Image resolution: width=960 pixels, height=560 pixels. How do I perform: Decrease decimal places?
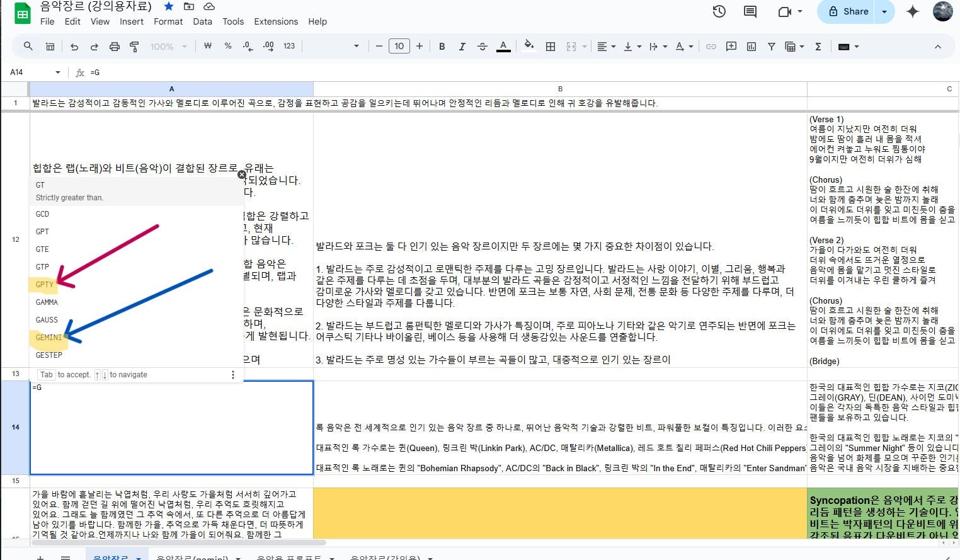click(x=248, y=46)
